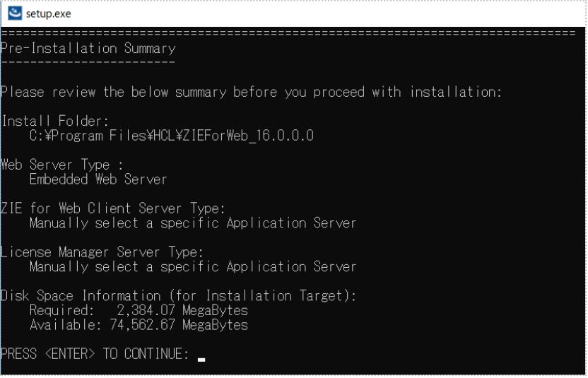
Task: Click the Install Folder label
Action: click(x=54, y=122)
